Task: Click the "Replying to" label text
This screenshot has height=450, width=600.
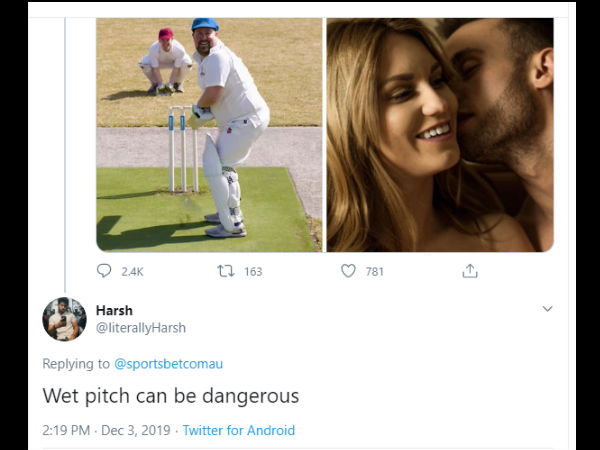Action: coord(76,364)
